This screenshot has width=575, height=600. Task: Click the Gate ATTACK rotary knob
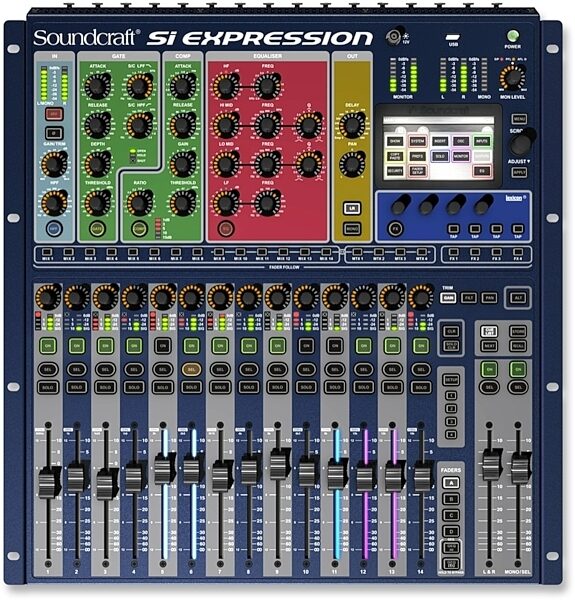click(x=98, y=86)
